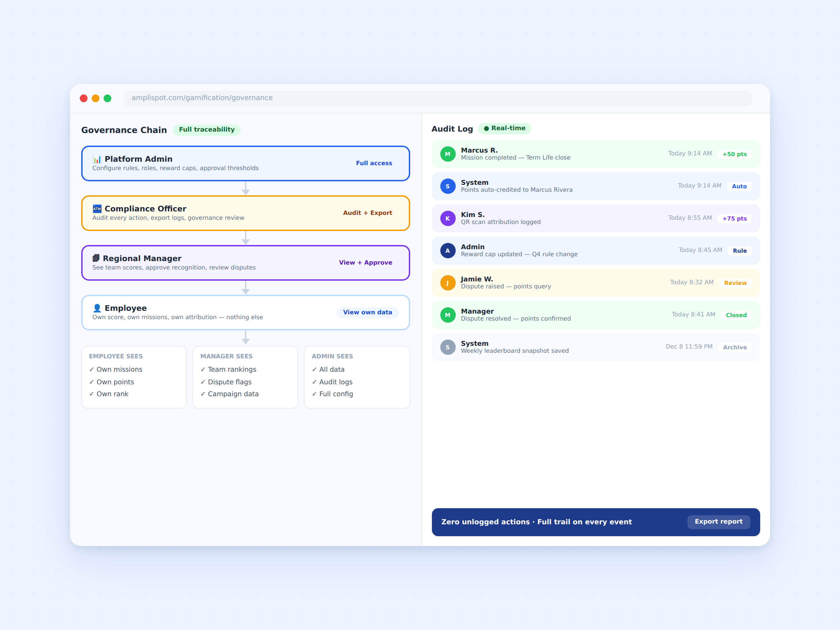Click Jamie W. orange avatar

pyautogui.click(x=448, y=283)
